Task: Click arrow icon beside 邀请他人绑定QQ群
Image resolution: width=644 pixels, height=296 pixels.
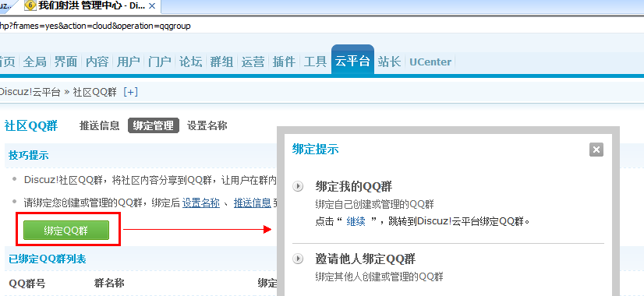Action: coord(298,259)
